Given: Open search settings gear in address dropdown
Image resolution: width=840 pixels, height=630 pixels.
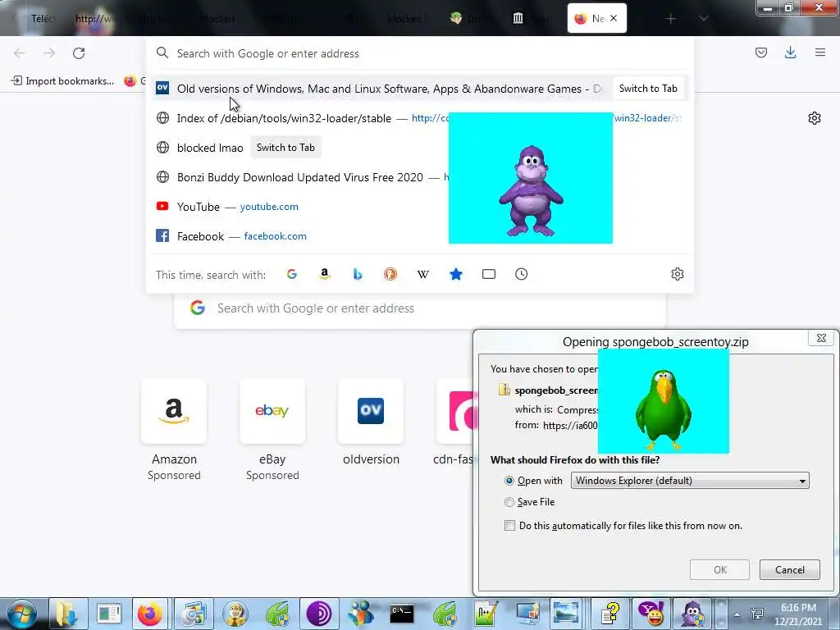Looking at the screenshot, I should [x=677, y=274].
